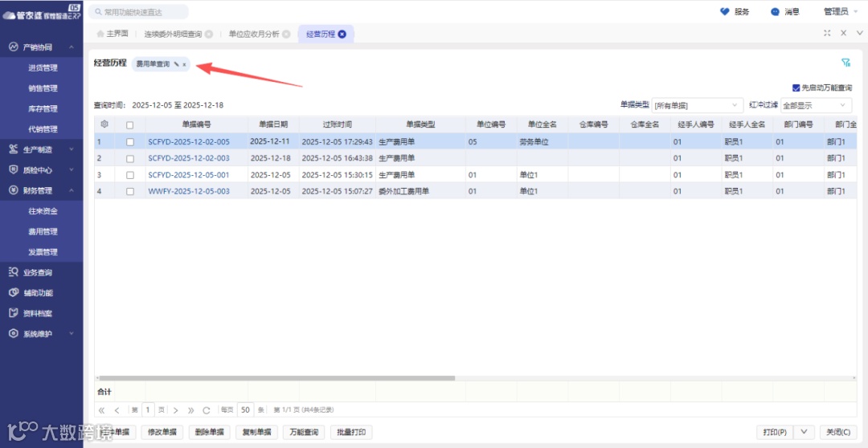The height and width of the screenshot is (448, 868).
Task: Switch to the 连续委外明细查询 tab
Action: tap(174, 34)
